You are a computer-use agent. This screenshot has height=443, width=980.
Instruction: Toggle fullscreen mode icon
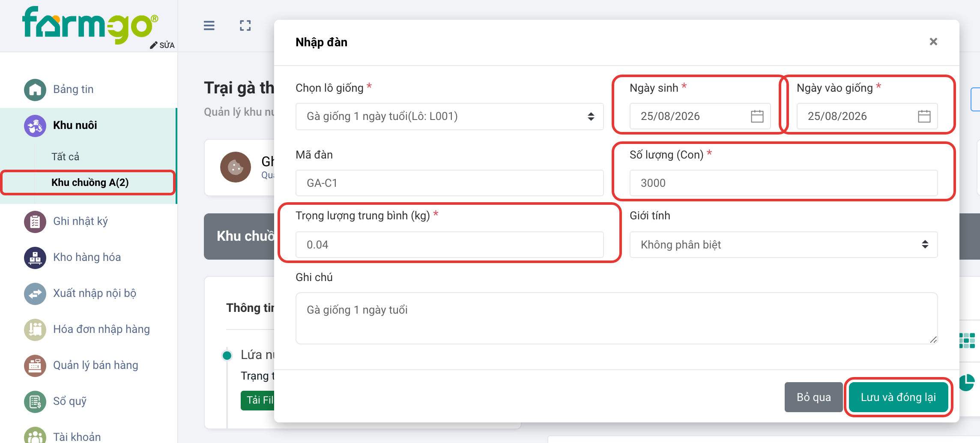(245, 26)
